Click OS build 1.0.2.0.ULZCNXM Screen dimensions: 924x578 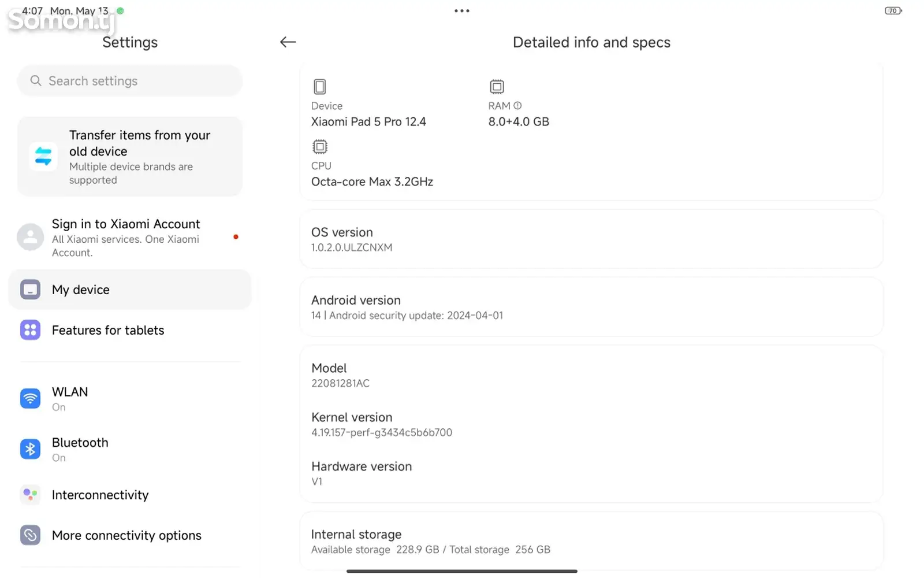point(352,247)
